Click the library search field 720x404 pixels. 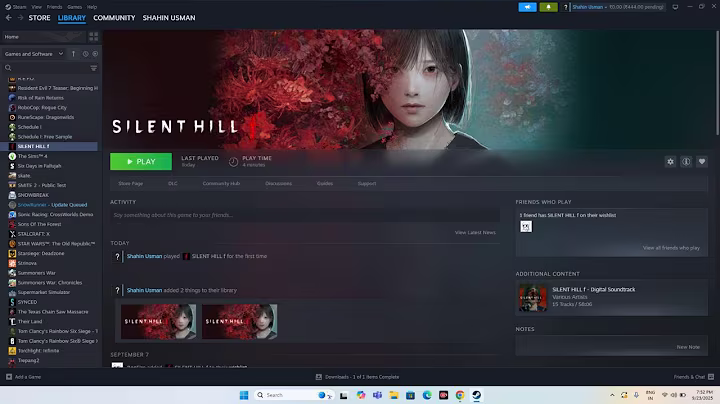51,68
